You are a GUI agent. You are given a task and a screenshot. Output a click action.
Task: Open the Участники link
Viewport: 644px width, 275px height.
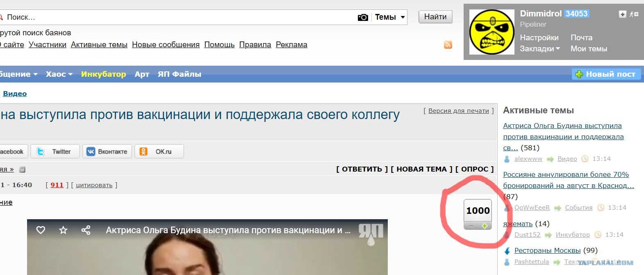(48, 45)
